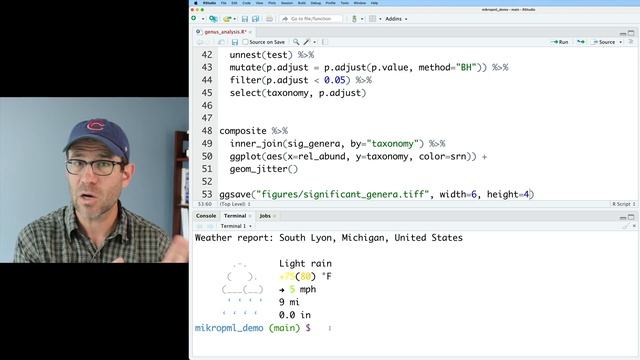Click the next terminal arrow icon
This screenshot has height=360, width=640.
click(210, 226)
